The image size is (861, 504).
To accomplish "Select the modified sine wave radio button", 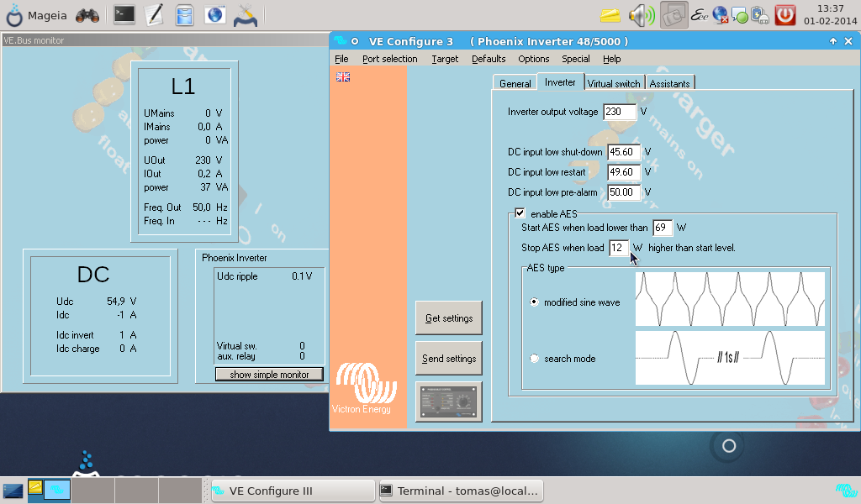I will pos(534,302).
